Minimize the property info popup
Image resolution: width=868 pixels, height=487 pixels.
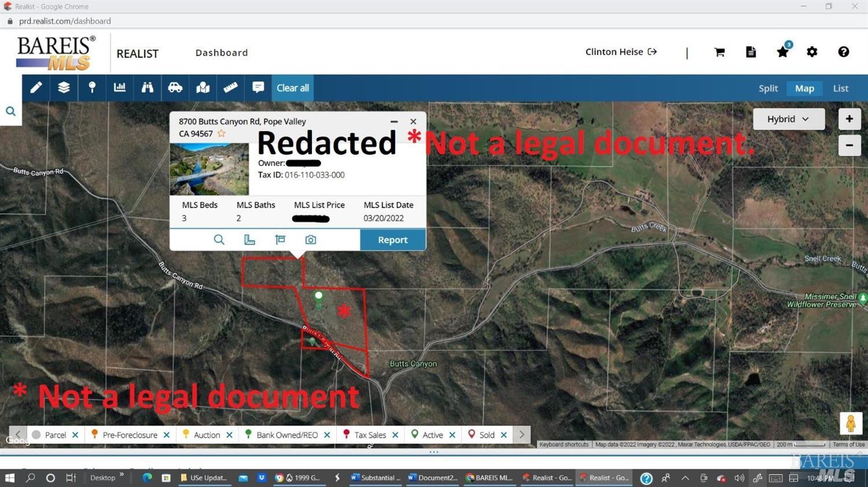[394, 121]
